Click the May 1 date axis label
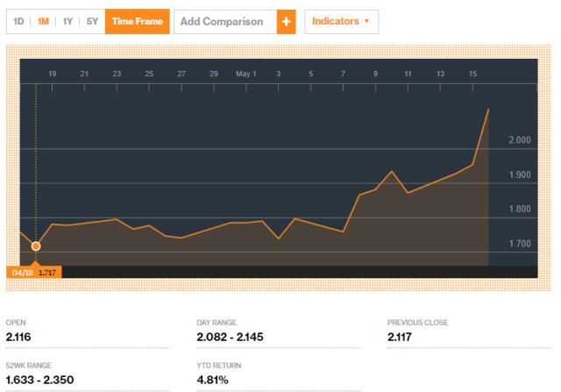The width and height of the screenshot is (561, 392). 246,74
